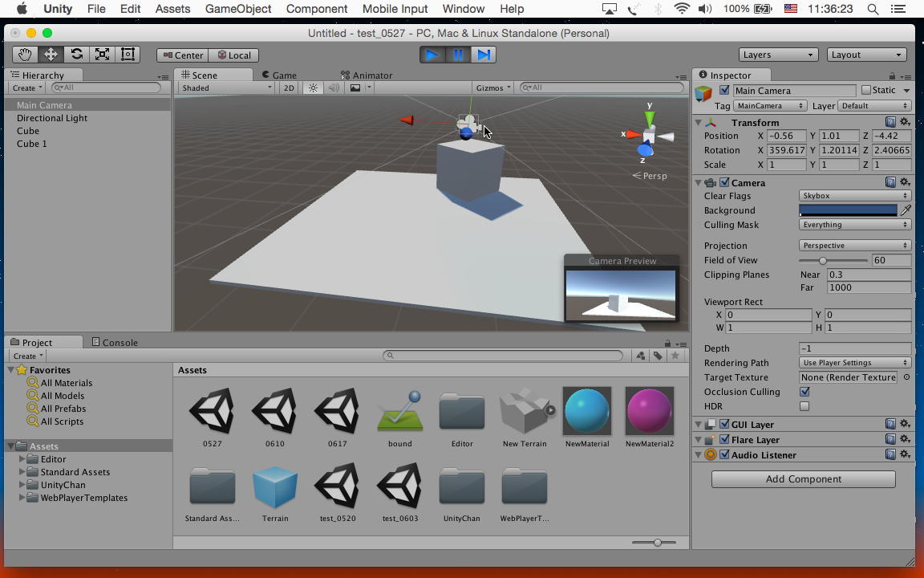The height and width of the screenshot is (578, 924).
Task: Click the Step forward button
Action: [483, 55]
